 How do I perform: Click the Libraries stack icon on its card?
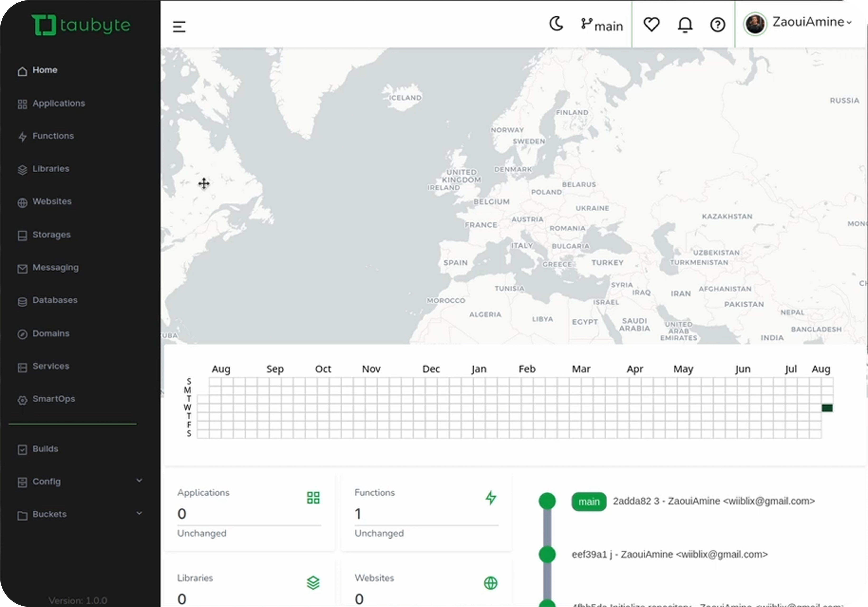313,583
